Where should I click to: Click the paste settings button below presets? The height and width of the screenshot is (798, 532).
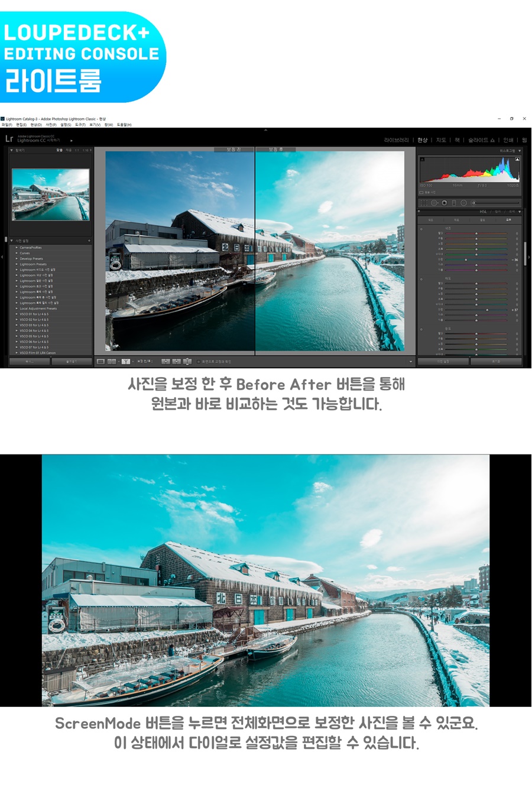tap(72, 361)
